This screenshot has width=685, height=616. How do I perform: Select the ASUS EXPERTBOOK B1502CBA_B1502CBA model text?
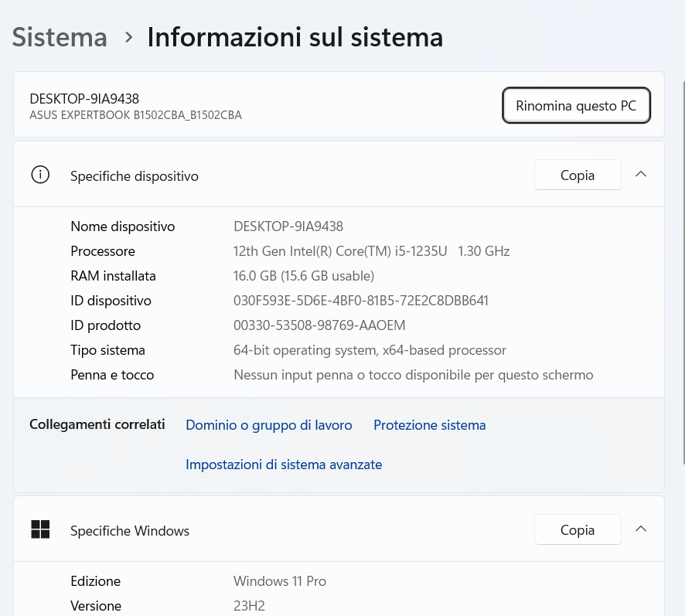click(135, 115)
